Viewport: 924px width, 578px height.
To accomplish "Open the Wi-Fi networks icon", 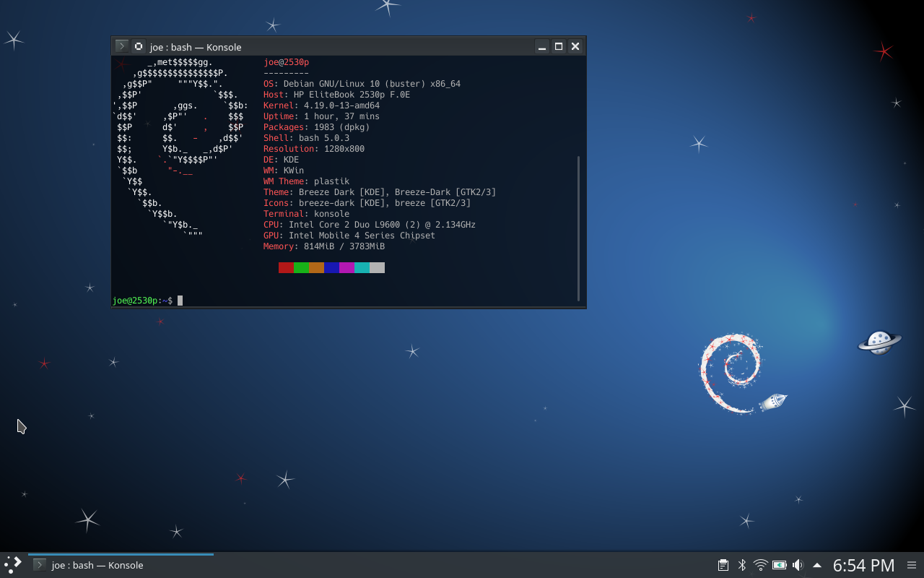I will 760,565.
